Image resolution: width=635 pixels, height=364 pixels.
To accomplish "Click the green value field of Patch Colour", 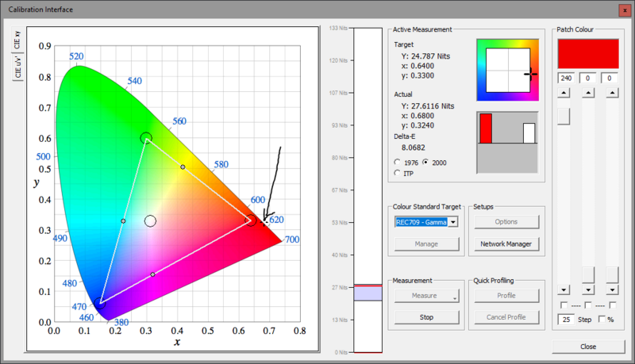I will click(587, 78).
